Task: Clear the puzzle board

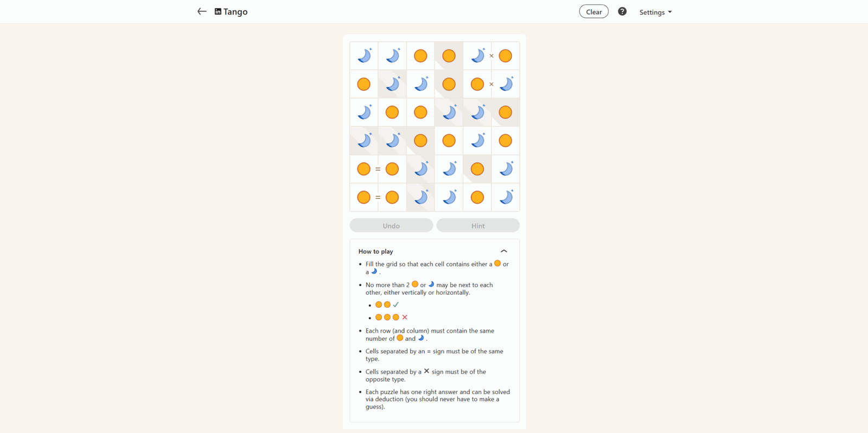Action: point(594,11)
